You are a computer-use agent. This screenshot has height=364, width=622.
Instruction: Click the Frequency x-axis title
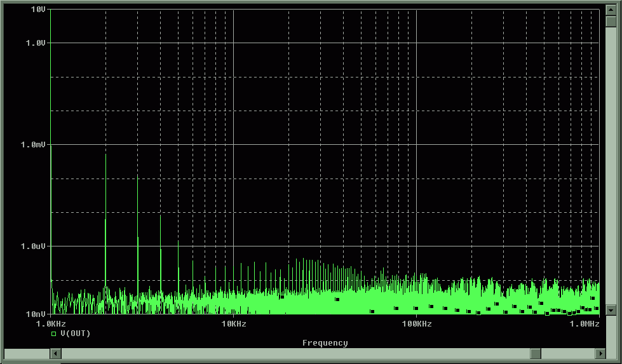tap(325, 343)
